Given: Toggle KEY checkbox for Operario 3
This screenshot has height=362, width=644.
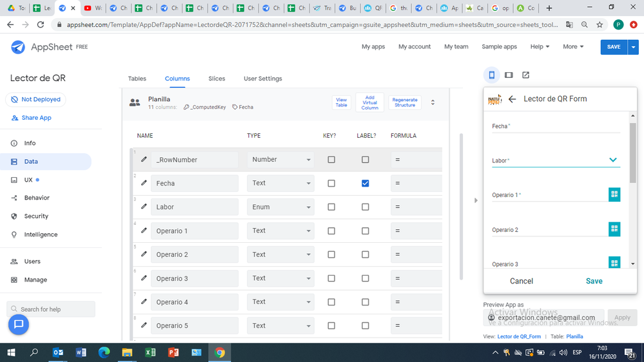Looking at the screenshot, I should pyautogui.click(x=331, y=278).
